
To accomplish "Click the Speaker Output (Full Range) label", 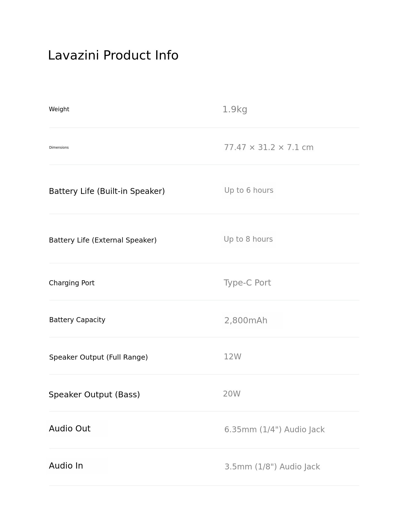I will tap(98, 357).
